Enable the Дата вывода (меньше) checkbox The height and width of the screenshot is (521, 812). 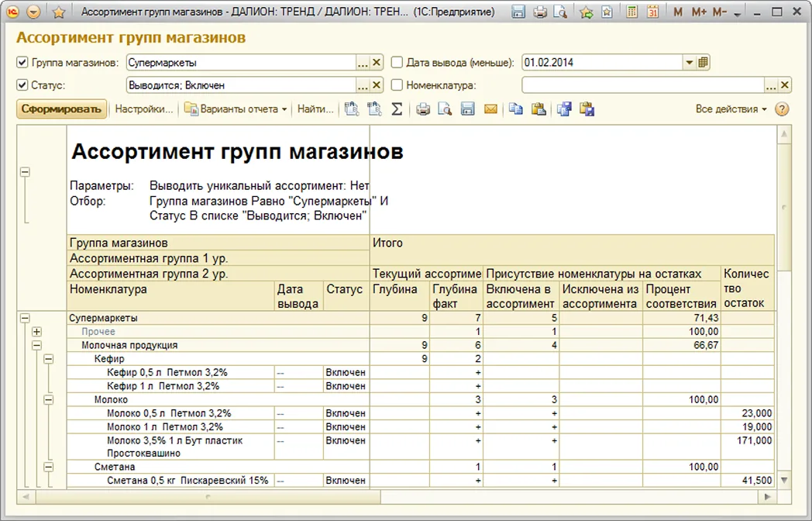(x=397, y=63)
